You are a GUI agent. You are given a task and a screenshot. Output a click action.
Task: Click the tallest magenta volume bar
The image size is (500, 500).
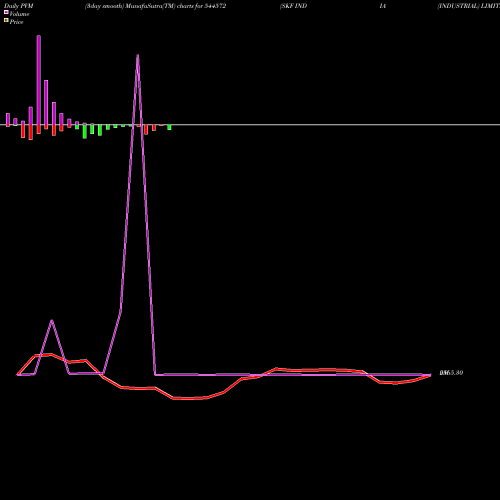point(39,80)
